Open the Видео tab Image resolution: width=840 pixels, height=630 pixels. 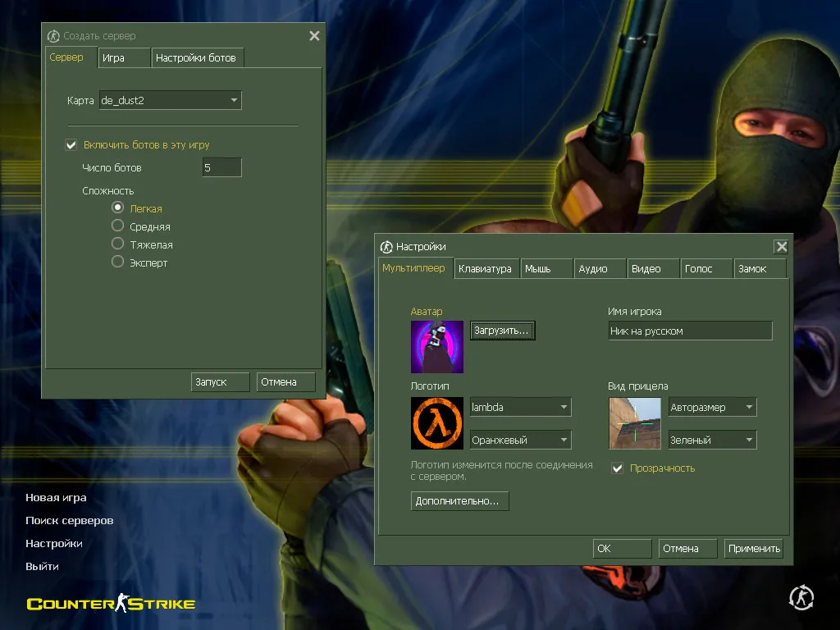[x=653, y=268]
